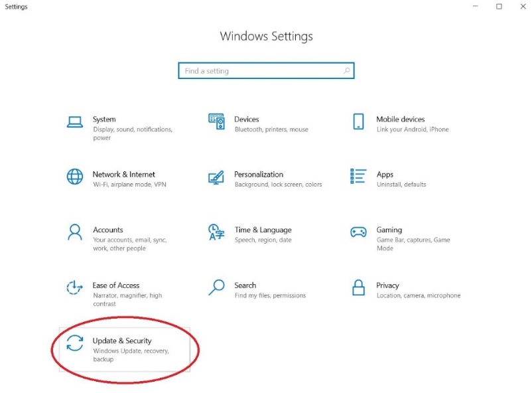Image resolution: width=532 pixels, height=393 pixels.
Task: Select the Mobile devices phone icon
Action: click(358, 121)
